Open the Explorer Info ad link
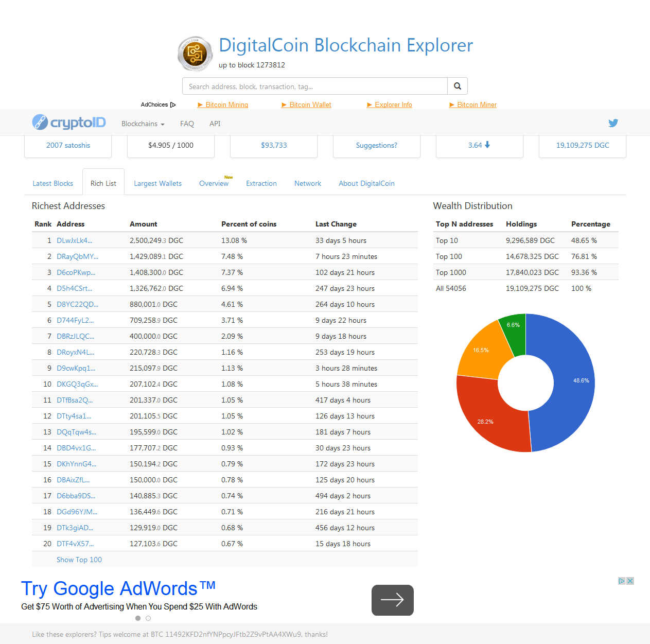This screenshot has height=644, width=650. 390,105
